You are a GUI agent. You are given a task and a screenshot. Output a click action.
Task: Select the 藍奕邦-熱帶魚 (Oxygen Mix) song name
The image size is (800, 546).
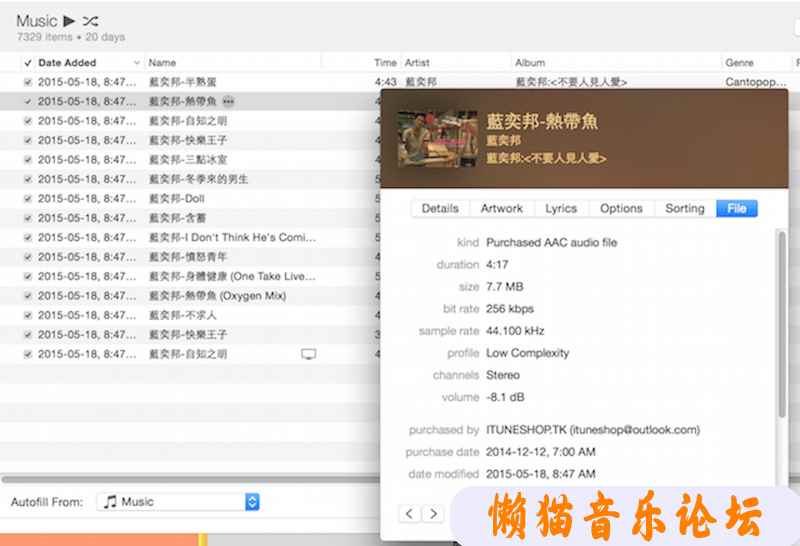(x=217, y=295)
